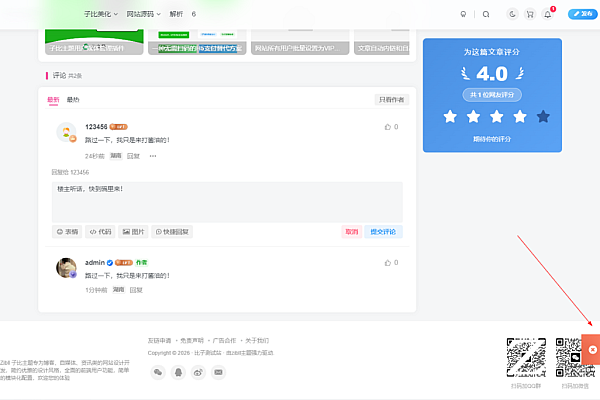Open the WeChat icon in footer
Viewport: 600px width, 400px height.
tap(158, 372)
